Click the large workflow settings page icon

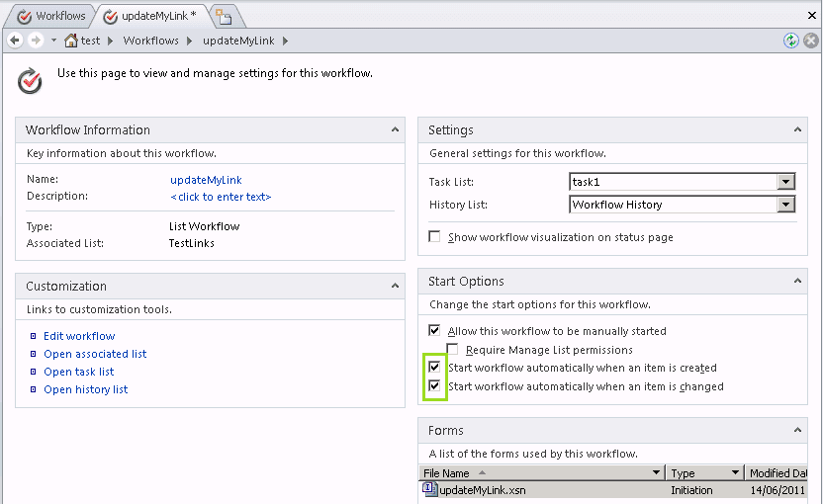31,79
